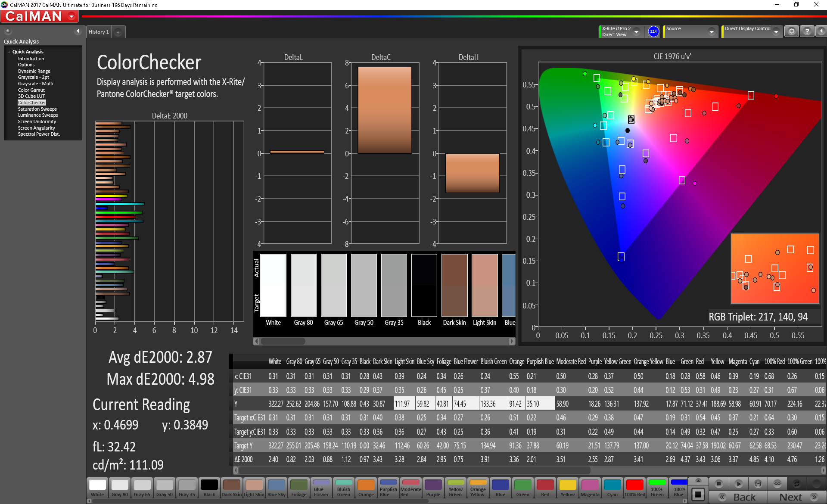Click the stop measurement button
This screenshot has height=504, width=827.
pos(718,484)
